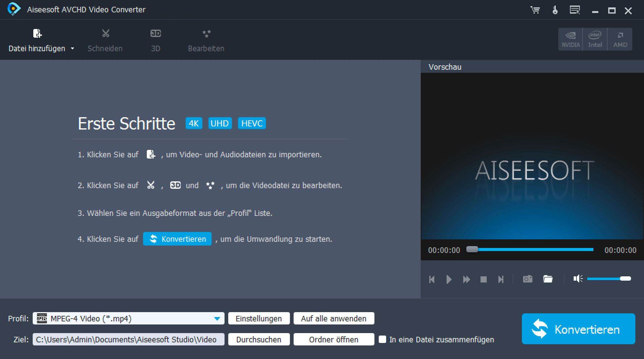Click the 4K badge

coord(194,123)
